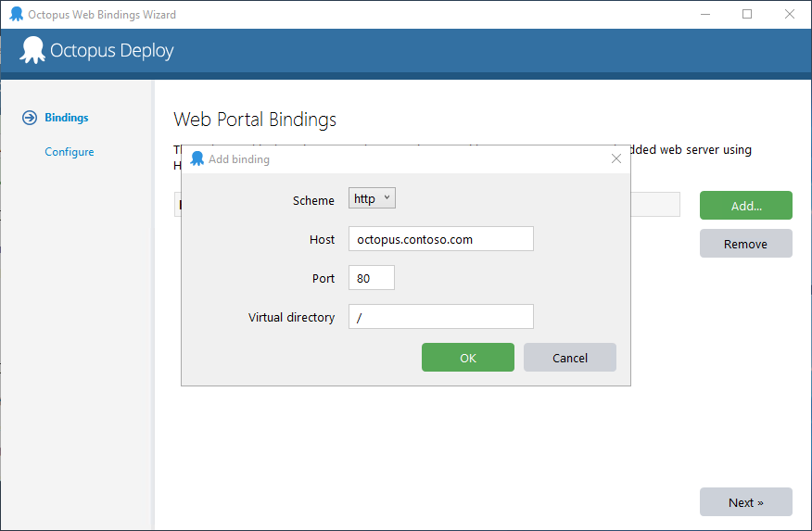The image size is (812, 531).
Task: Click the Scheme label
Action: tap(313, 200)
